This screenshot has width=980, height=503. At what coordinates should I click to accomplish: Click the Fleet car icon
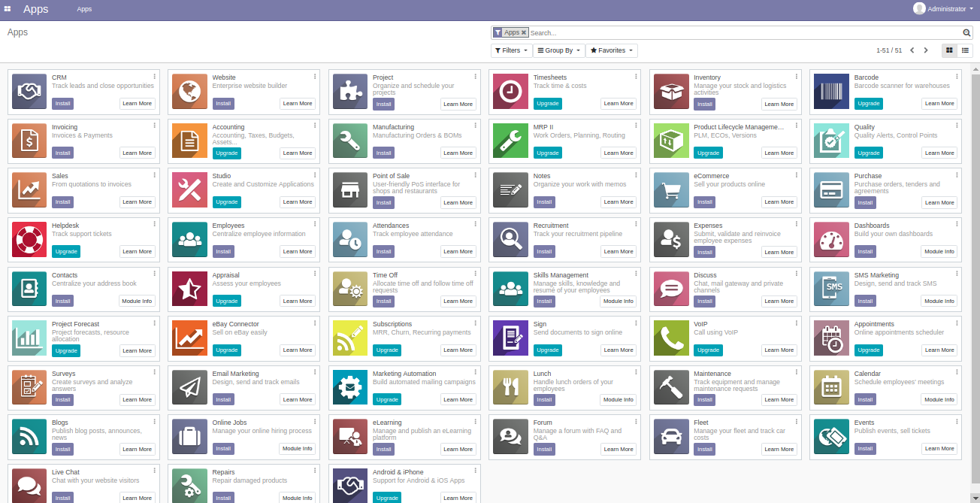(x=671, y=436)
